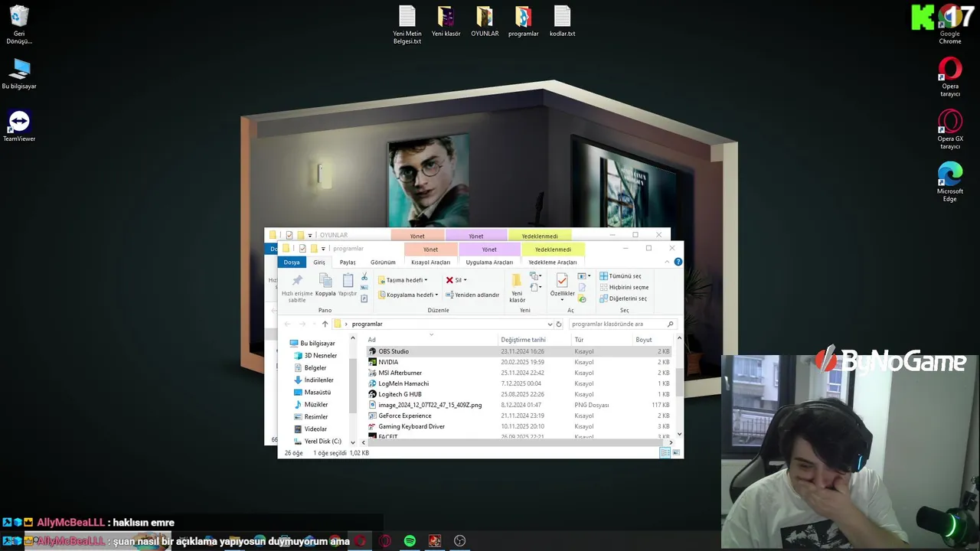Click the programlar klasöründe ara search field

[622, 324]
